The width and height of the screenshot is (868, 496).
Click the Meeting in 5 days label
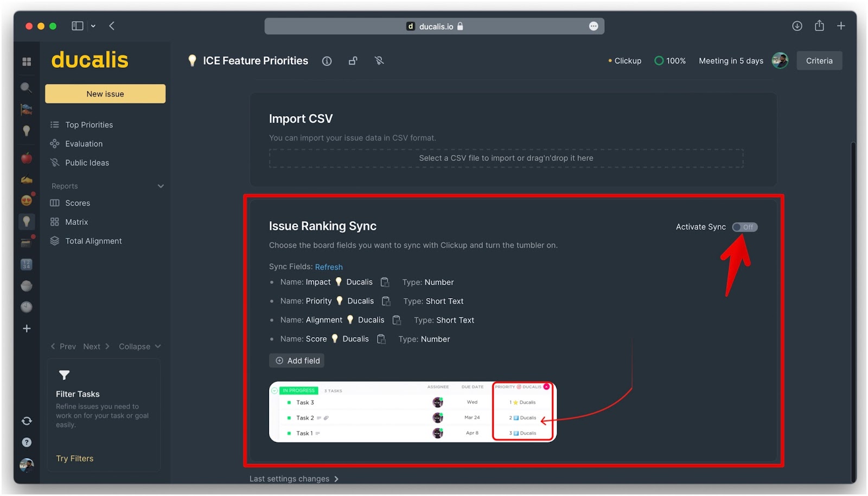[x=731, y=61]
